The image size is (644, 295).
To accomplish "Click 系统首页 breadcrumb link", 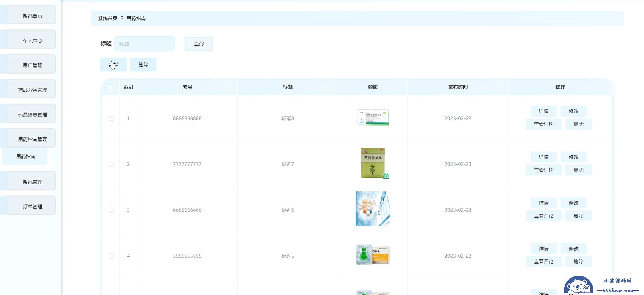I will 108,19.
